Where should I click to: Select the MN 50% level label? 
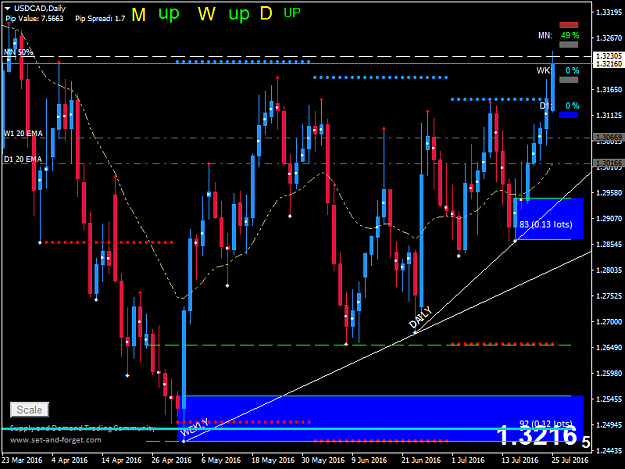click(18, 52)
